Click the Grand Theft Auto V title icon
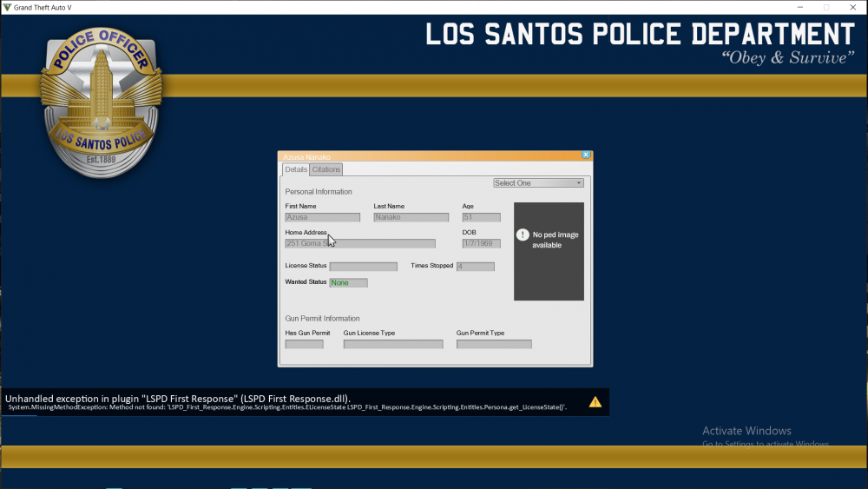868x489 pixels. pyautogui.click(x=7, y=7)
